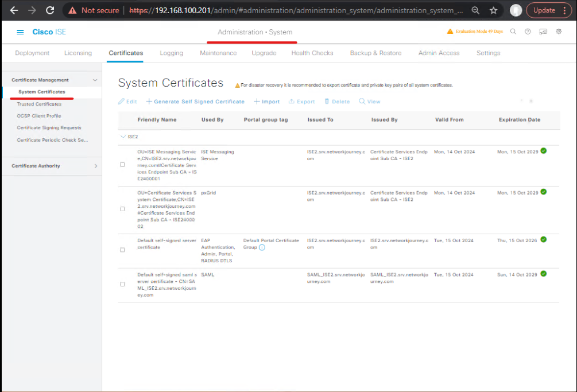This screenshot has width=577, height=392.
Task: Click the 'Thu, 15 Oct 2026' expiration date
Action: coord(517,240)
